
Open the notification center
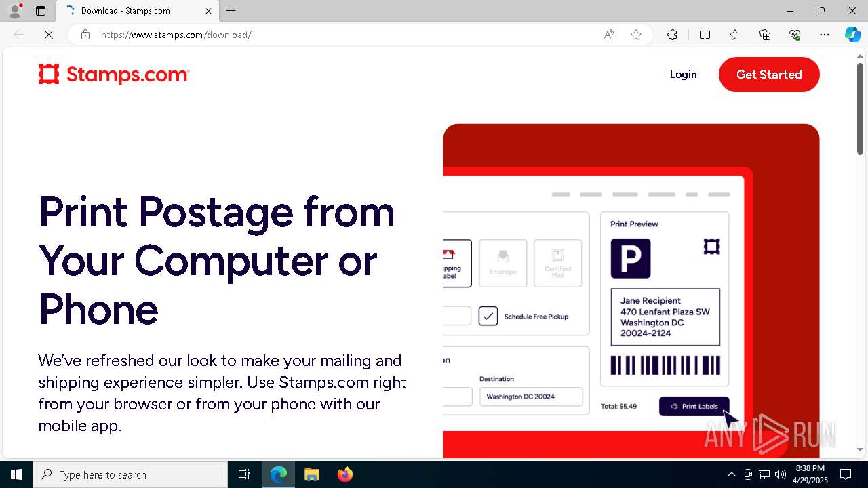[846, 474]
